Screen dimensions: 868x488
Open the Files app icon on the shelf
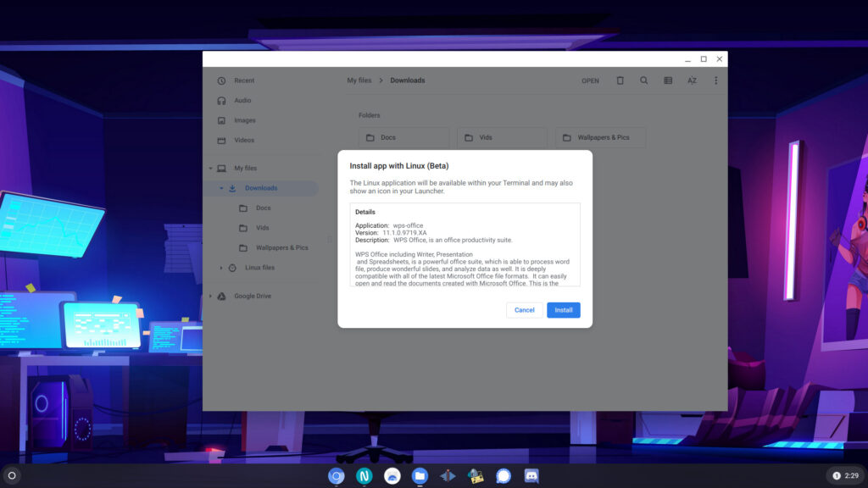pyautogui.click(x=420, y=476)
